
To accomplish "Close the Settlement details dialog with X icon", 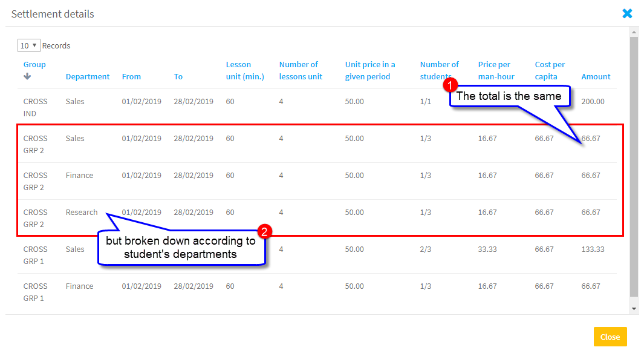I will (627, 13).
